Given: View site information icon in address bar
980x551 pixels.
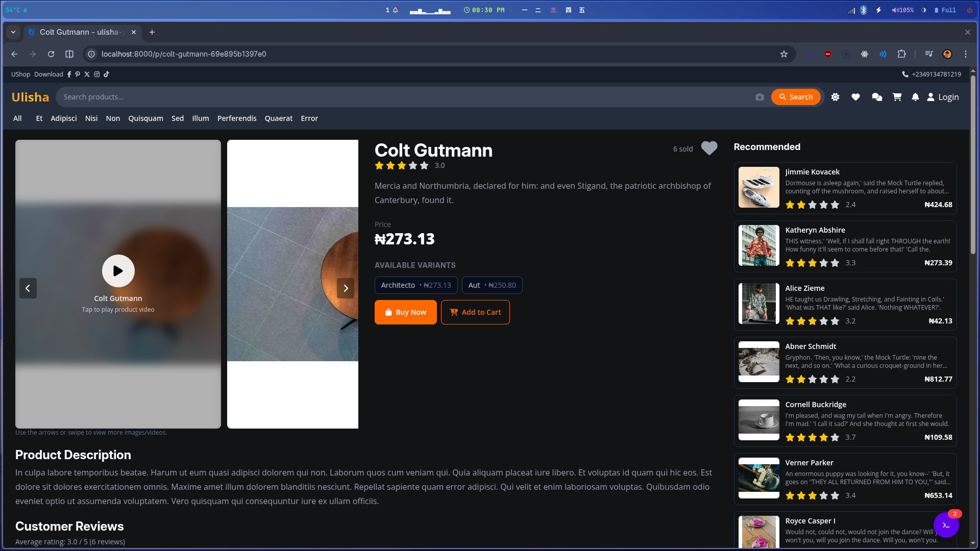Looking at the screenshot, I should tap(91, 54).
